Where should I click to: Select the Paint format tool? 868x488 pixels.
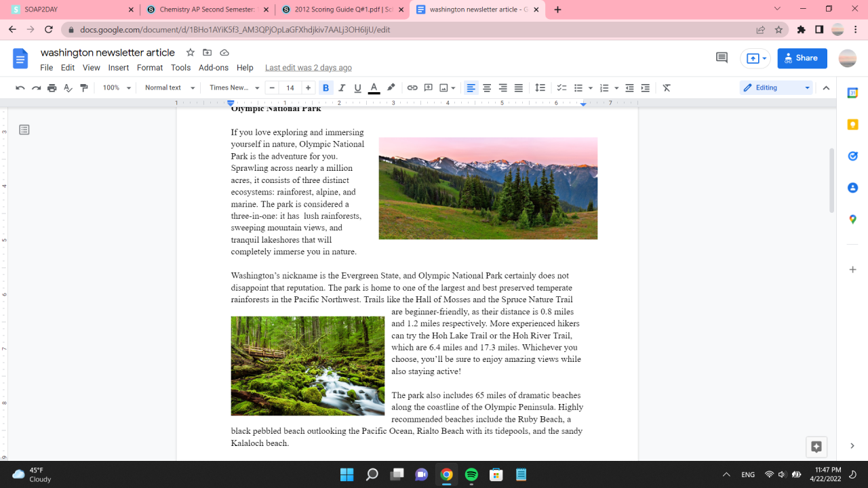click(x=84, y=88)
